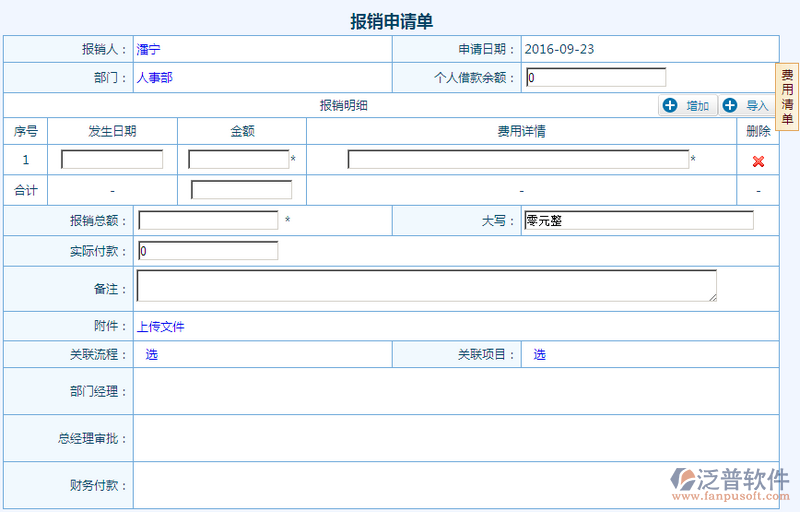Viewport: 800px width, 512px height.
Task: Click the 大写 field showing 零元整
Action: pos(638,220)
